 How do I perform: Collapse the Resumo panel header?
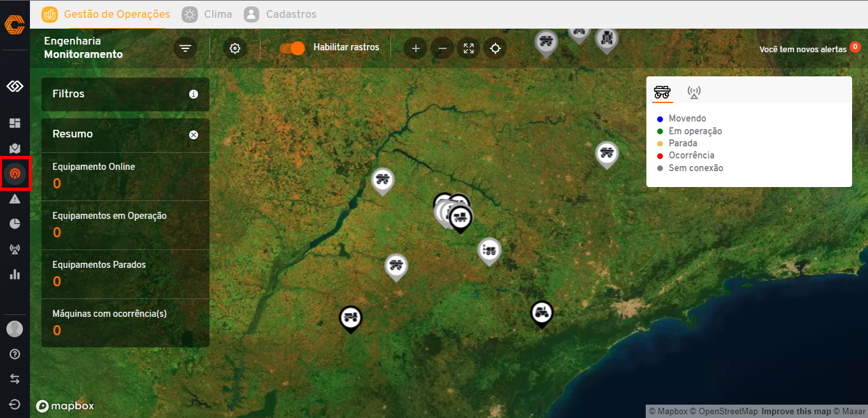click(125, 135)
